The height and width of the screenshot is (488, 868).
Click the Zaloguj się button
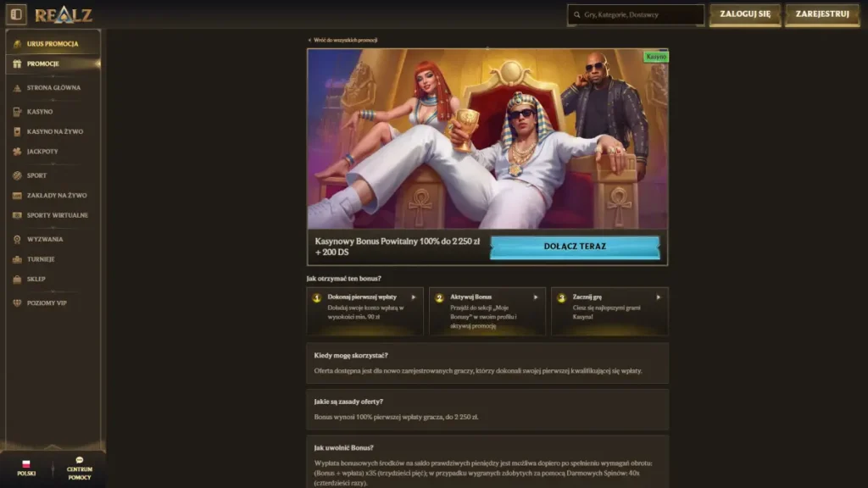tap(745, 14)
